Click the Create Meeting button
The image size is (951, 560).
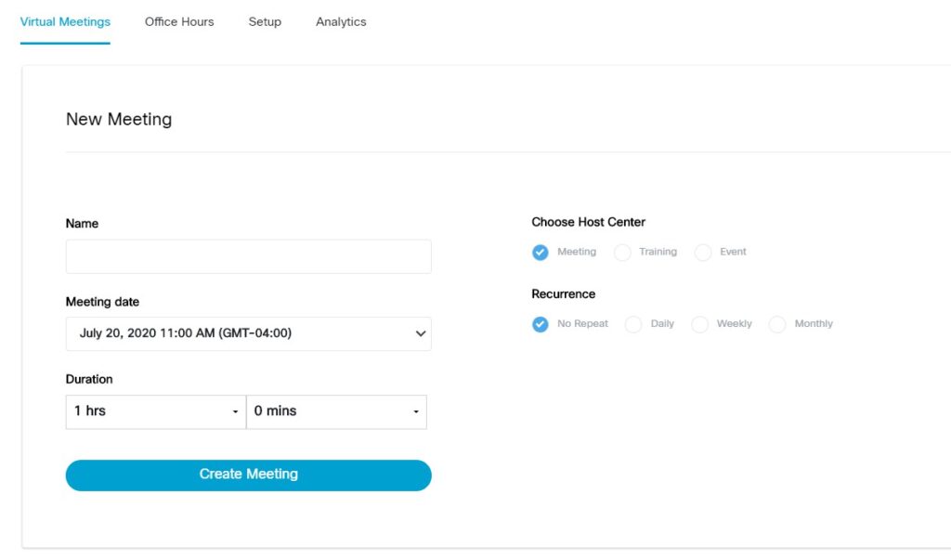tap(248, 475)
